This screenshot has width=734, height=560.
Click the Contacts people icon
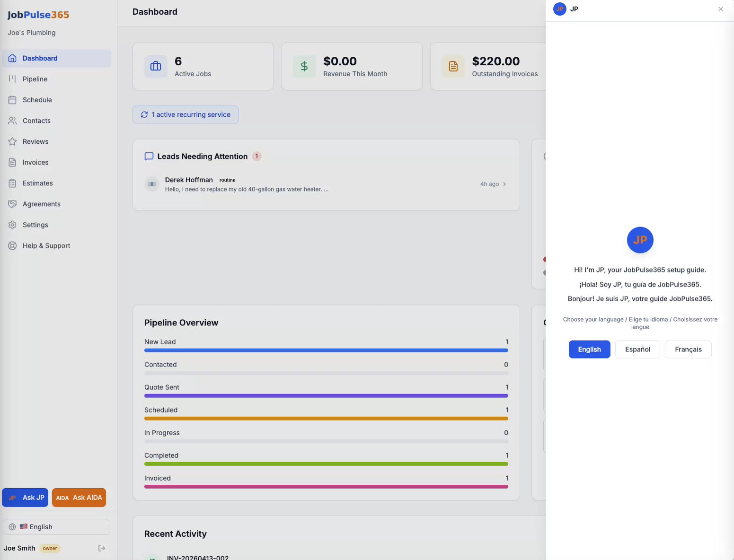click(x=12, y=121)
